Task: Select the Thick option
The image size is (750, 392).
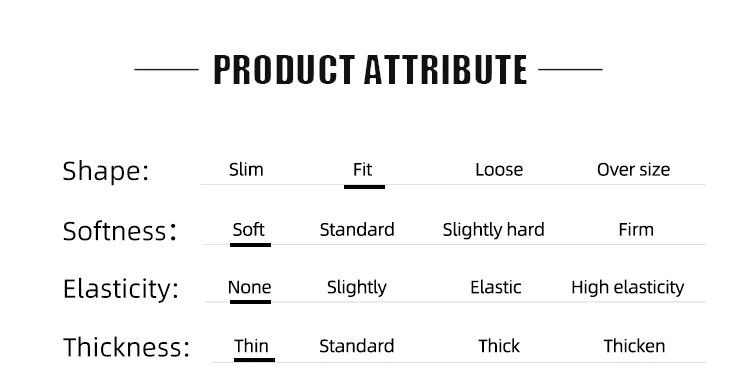Action: pyautogui.click(x=499, y=346)
